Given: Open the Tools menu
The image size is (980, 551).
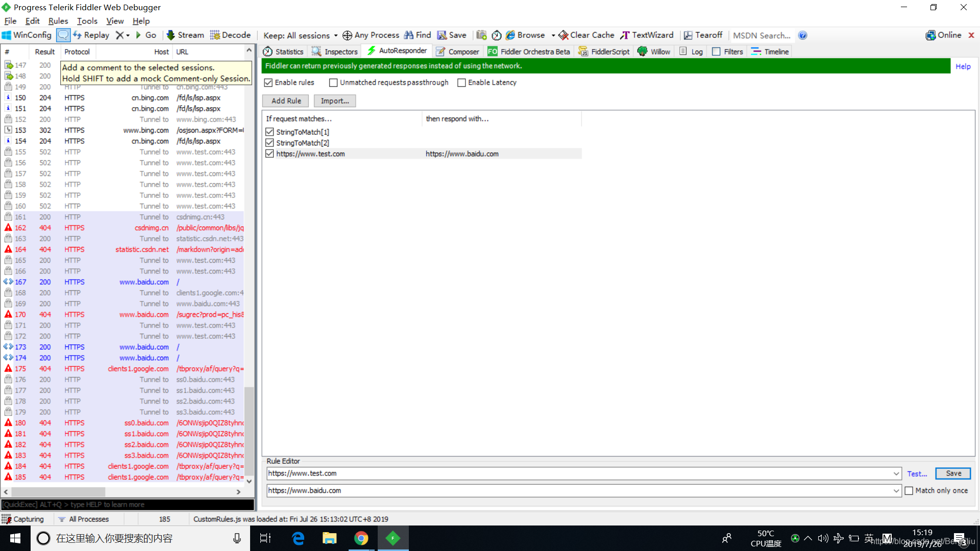Looking at the screenshot, I should pos(87,21).
